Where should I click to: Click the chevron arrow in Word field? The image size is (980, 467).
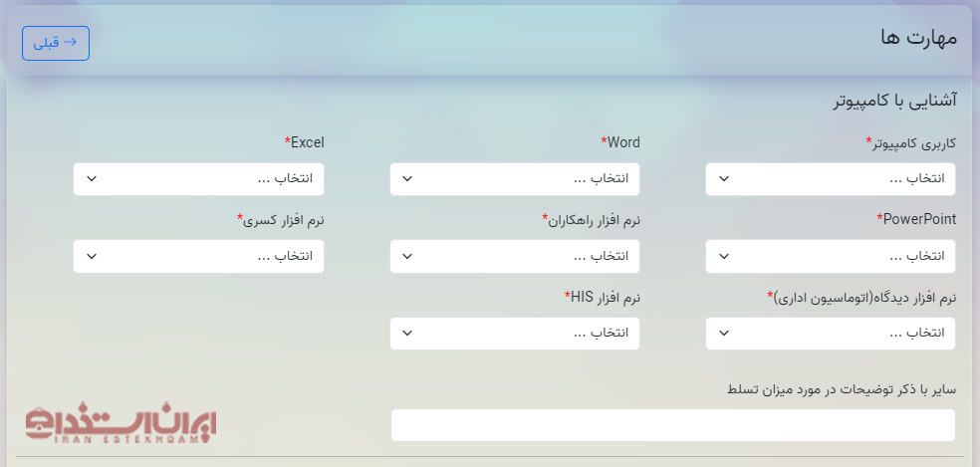(x=407, y=179)
